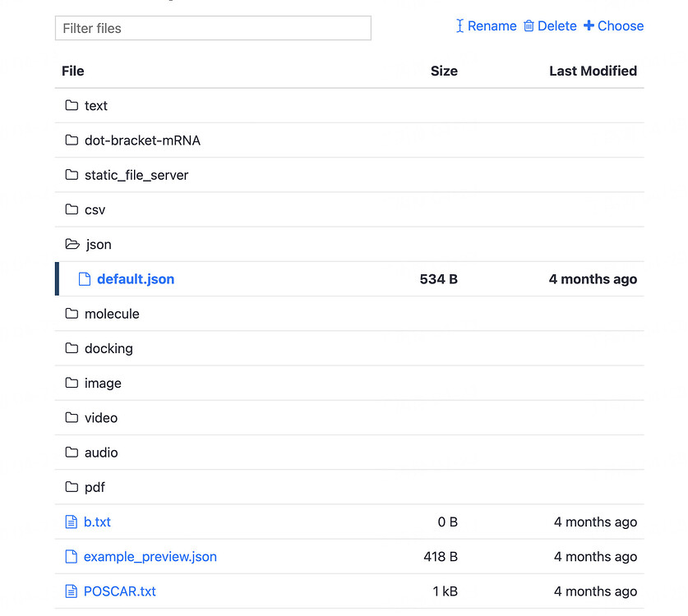Open the docking folder

[108, 348]
